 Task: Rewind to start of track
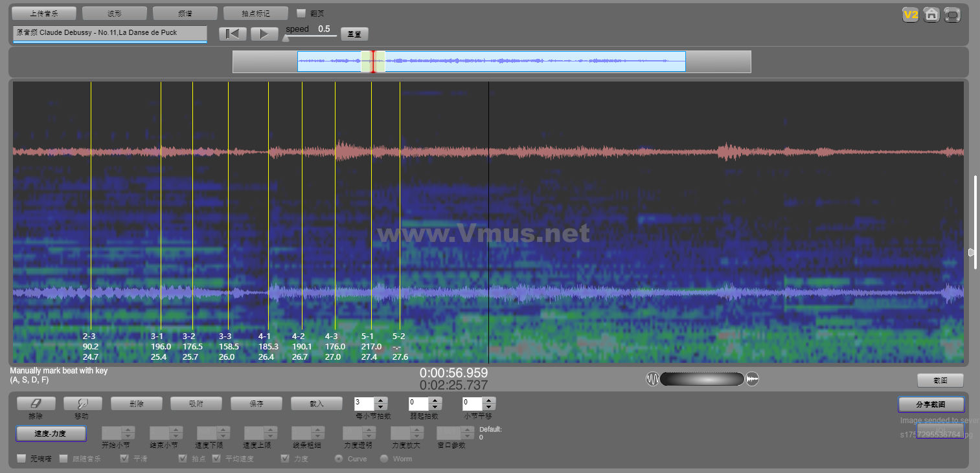click(x=233, y=34)
